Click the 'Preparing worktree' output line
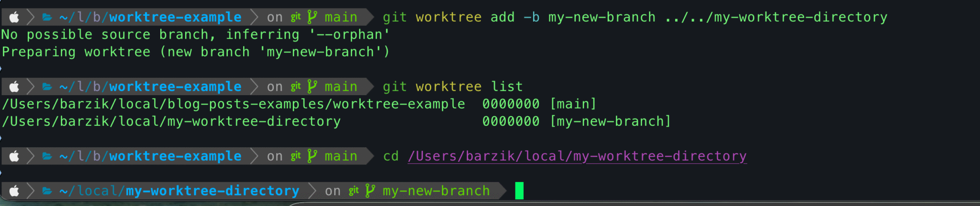Screen dimensions: 980x206 195,52
